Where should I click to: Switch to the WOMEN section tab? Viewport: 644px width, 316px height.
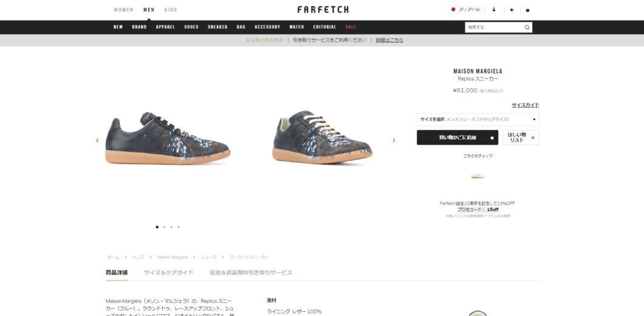point(123,10)
